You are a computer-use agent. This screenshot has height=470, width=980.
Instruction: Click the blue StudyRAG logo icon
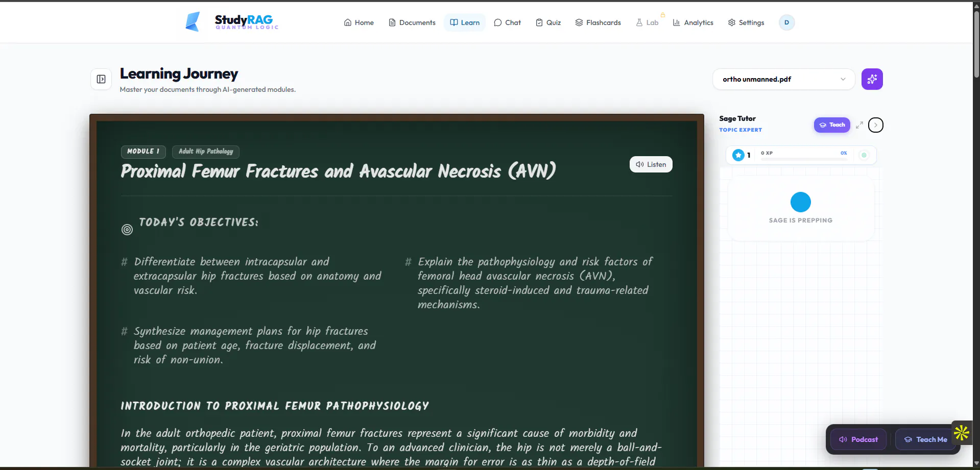coord(193,22)
